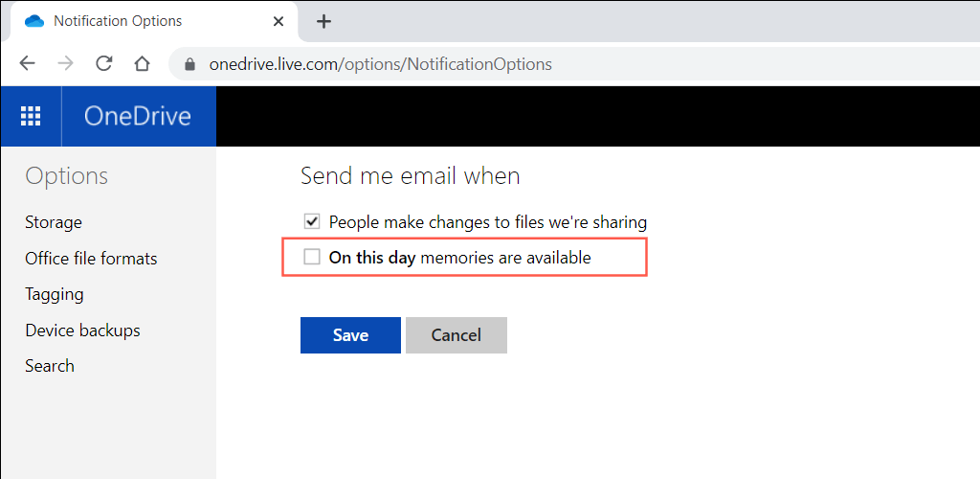Viewport: 980px width, 479px height.
Task: Click the Save button
Action: (350, 335)
